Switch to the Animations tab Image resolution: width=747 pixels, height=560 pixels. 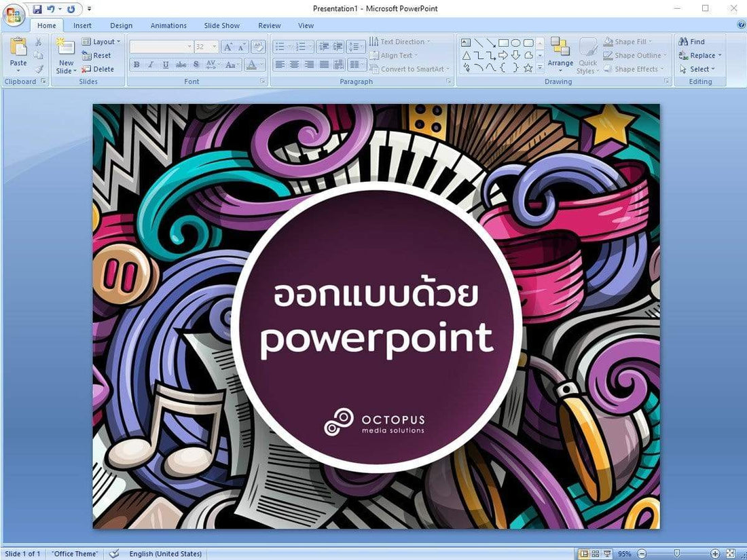[x=168, y=26]
